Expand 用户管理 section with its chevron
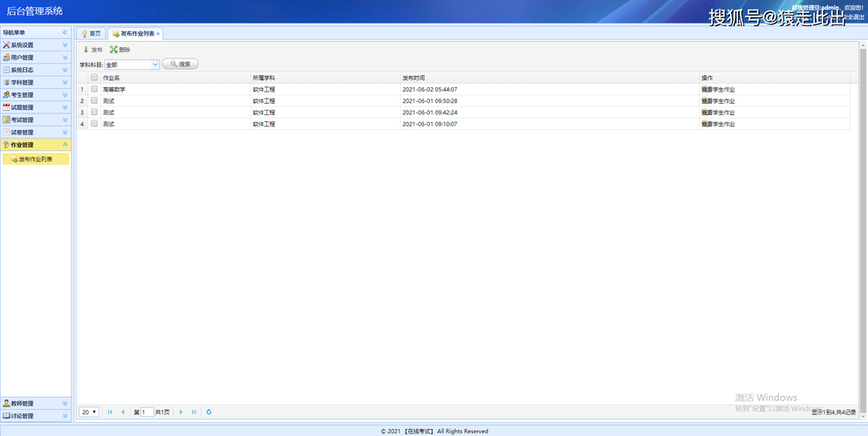 [x=65, y=58]
